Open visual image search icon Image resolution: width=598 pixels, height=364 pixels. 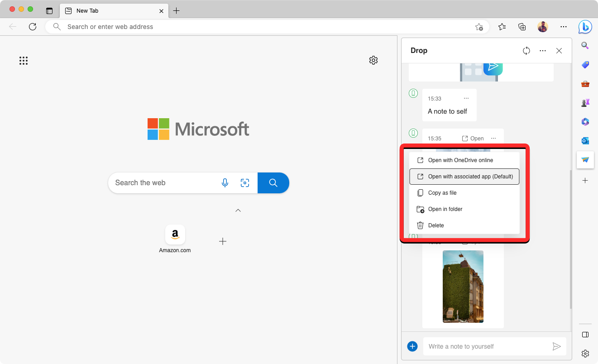click(x=245, y=183)
